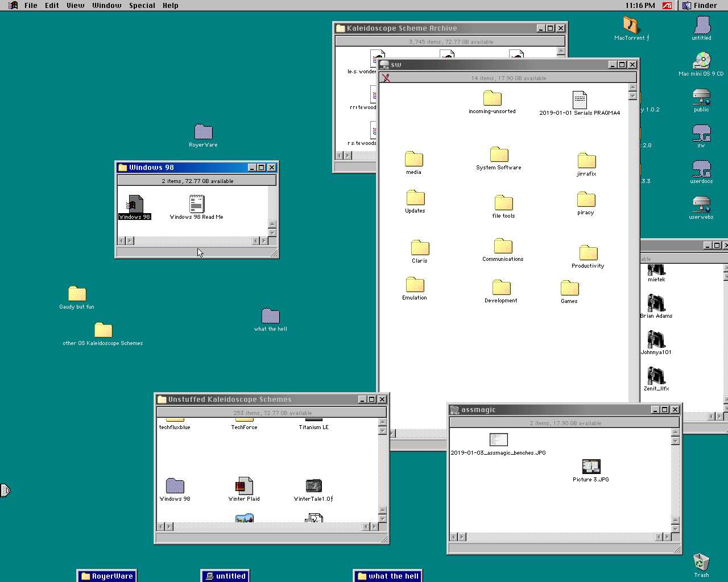728x582 pixels.
Task: Select the Mac mini OS 9 CD icon
Action: 701,61
